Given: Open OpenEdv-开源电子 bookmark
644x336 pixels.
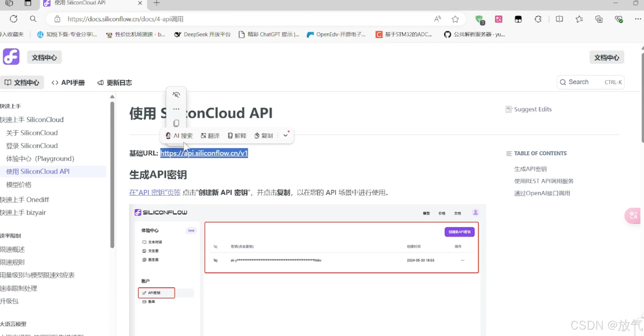Looking at the screenshot, I should [336, 34].
